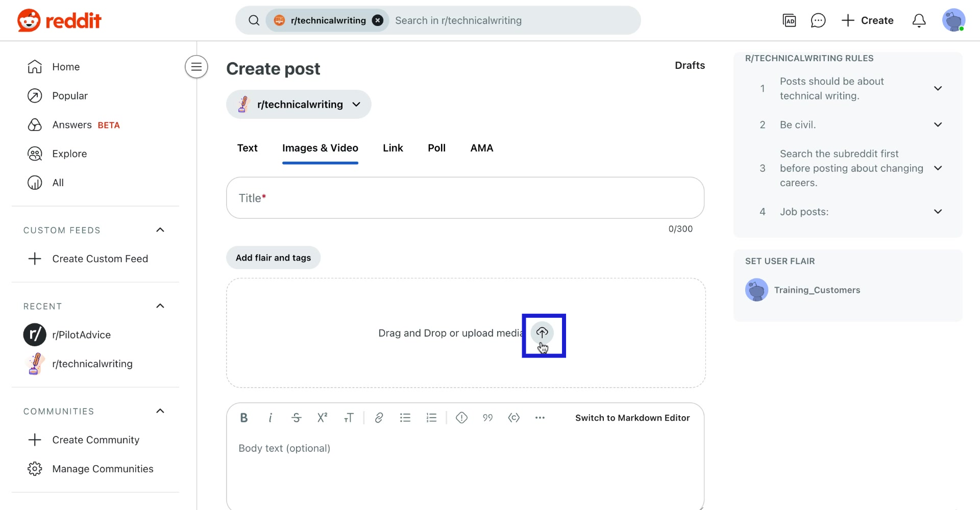Collapse the COMMUNITIES sidebar section
This screenshot has height=510, width=980.
[160, 411]
